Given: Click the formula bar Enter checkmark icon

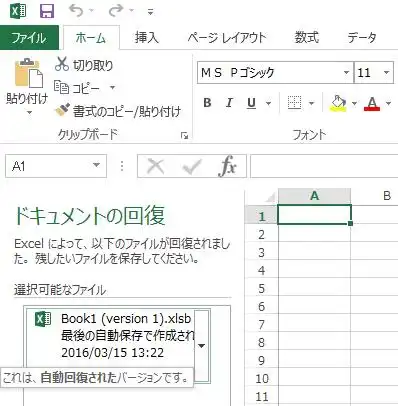Looking at the screenshot, I should tap(193, 166).
